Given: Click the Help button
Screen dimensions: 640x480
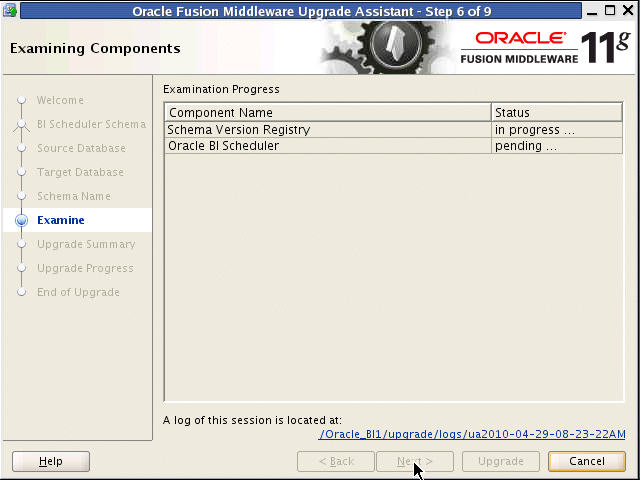Looking at the screenshot, I should coord(51,461).
